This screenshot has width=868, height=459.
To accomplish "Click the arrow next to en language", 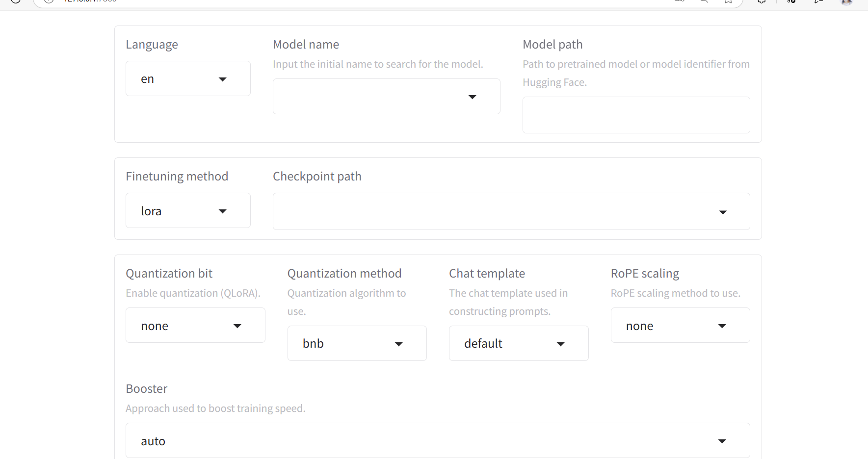I will click(x=222, y=79).
